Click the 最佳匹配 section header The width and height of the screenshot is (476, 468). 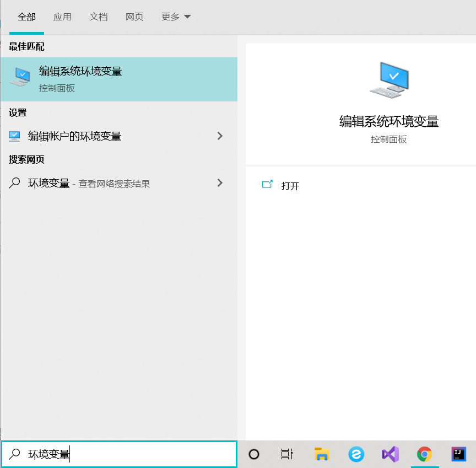pos(26,46)
